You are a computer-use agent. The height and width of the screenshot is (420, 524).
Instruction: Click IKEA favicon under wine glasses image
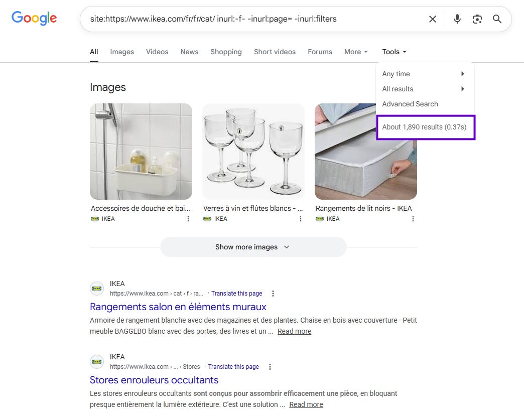tap(207, 219)
